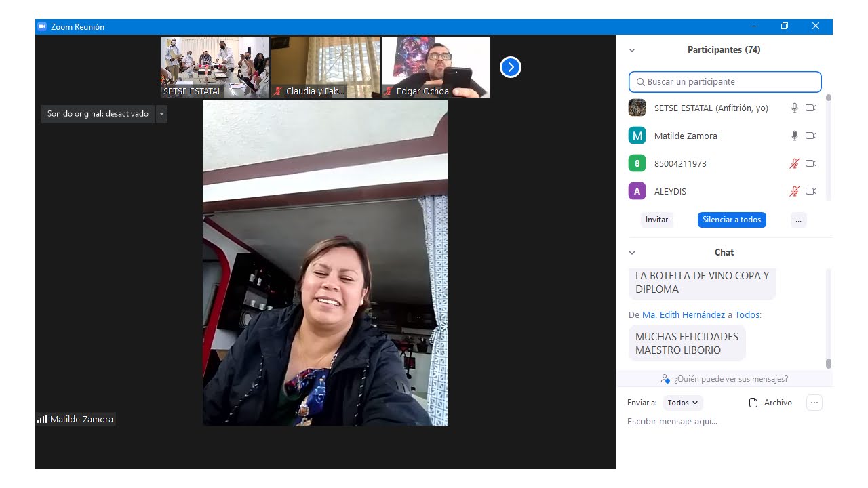Screen dimensions: 868x488
Task: Click the SETSE ESTATAL avatar picture
Action: point(637,108)
